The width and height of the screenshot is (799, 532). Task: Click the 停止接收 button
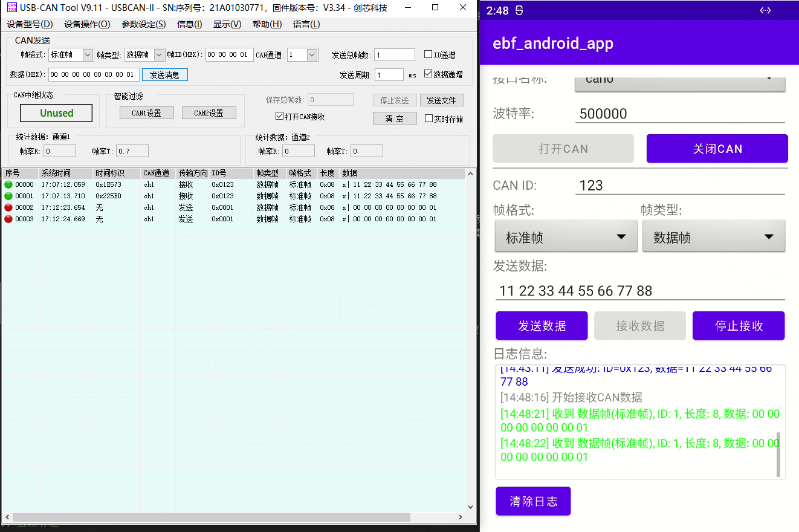click(739, 326)
